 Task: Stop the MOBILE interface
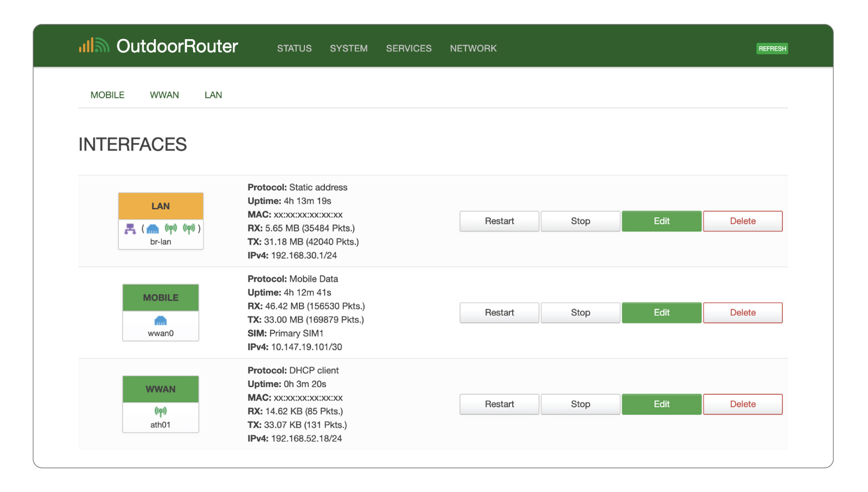tap(580, 313)
